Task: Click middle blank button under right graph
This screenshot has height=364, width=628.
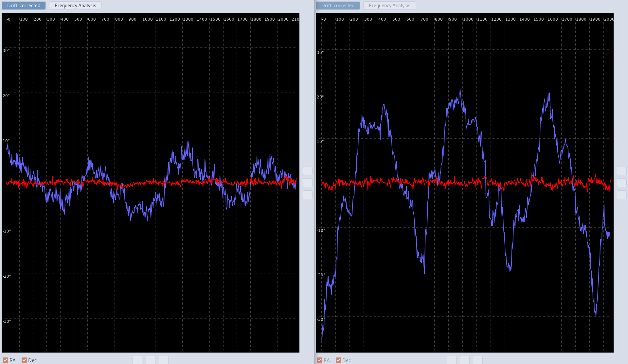Action: coord(465,360)
